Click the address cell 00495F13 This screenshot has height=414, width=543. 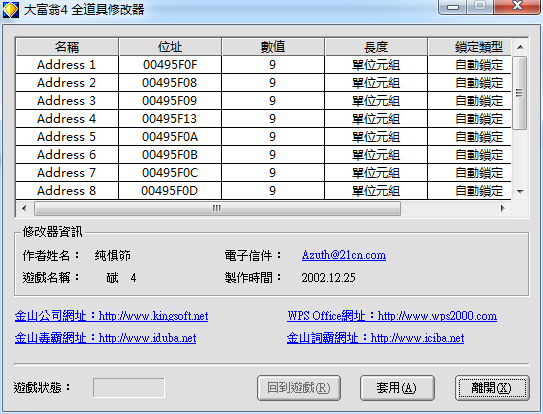[x=170, y=119]
